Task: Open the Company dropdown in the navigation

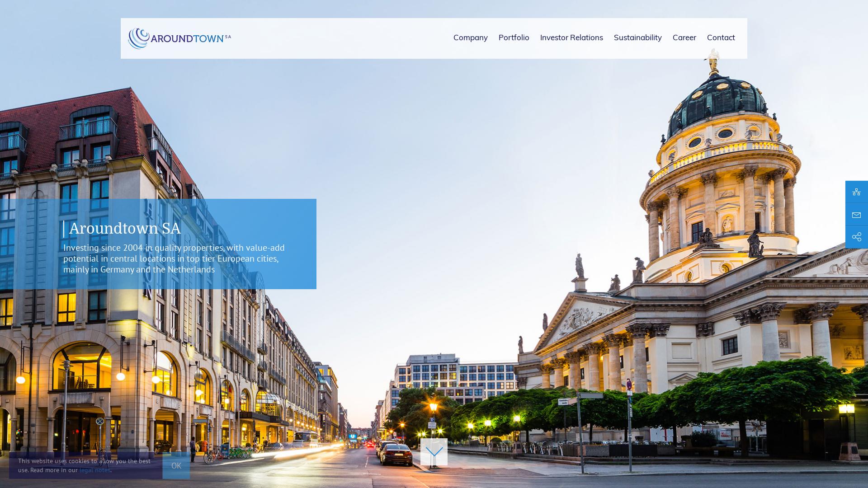Action: tap(470, 38)
